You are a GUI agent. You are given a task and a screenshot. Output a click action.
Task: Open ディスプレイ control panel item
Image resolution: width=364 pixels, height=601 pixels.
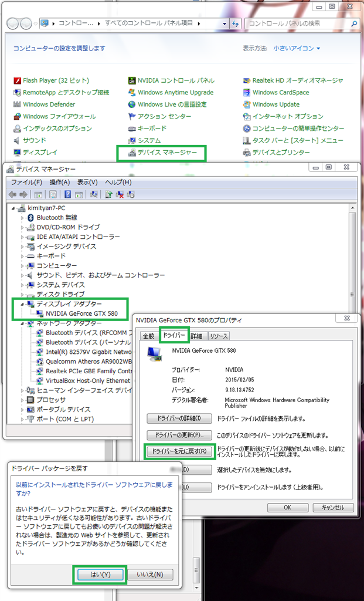pyautogui.click(x=36, y=152)
